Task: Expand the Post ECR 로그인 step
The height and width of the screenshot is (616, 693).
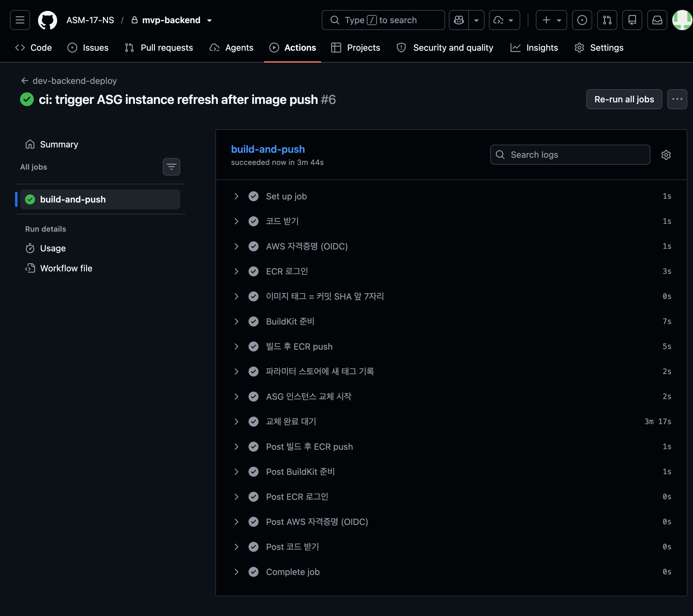Action: coord(451,497)
